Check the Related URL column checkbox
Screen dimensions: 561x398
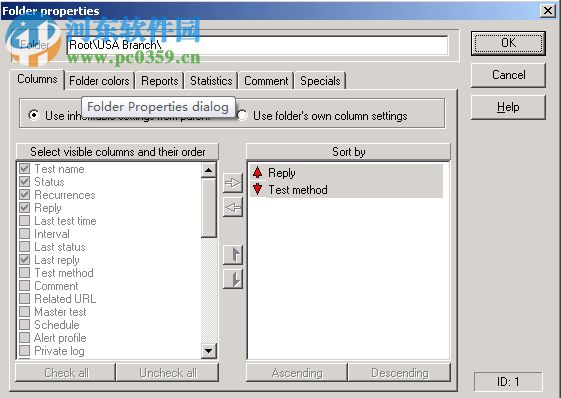point(24,298)
